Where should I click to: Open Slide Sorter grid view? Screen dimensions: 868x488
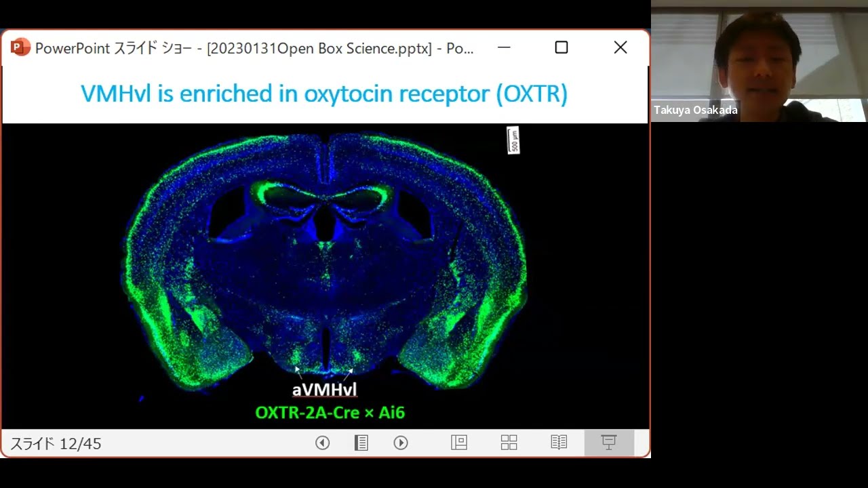pyautogui.click(x=509, y=443)
